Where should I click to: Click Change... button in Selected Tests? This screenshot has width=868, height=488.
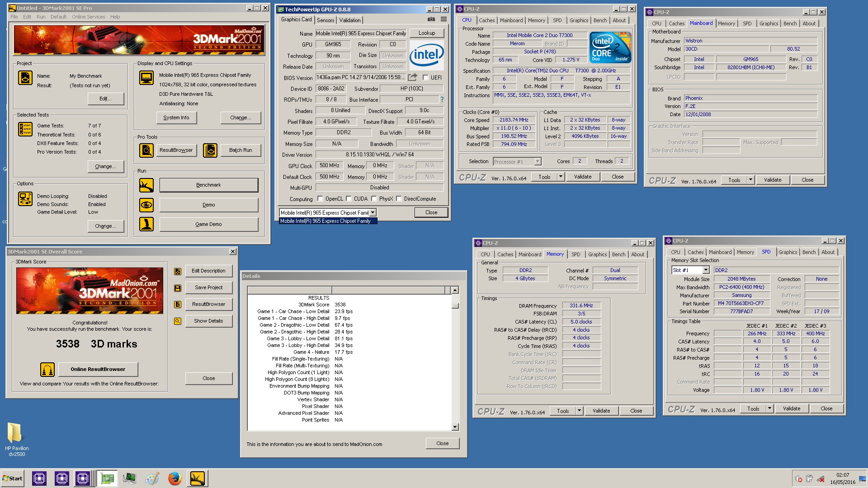coord(106,167)
